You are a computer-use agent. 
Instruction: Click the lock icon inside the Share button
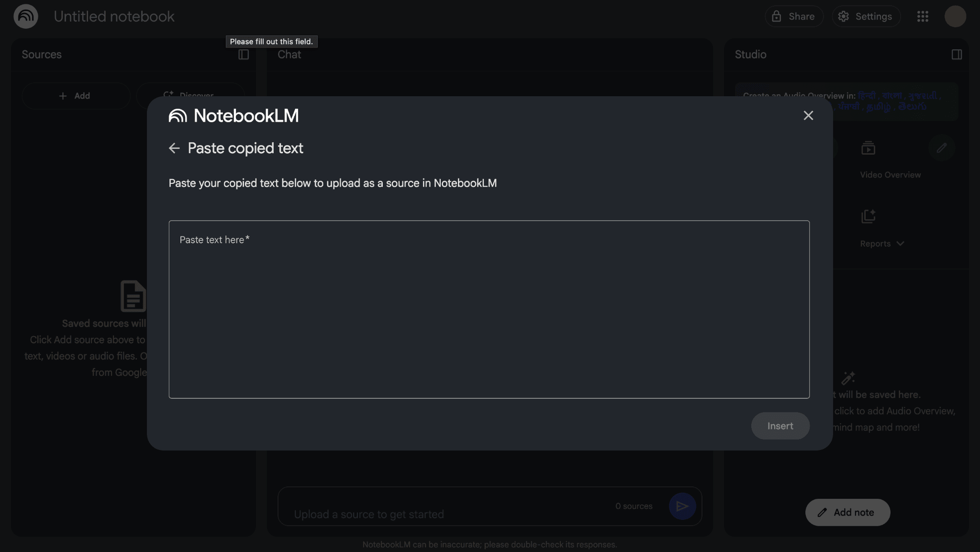[777, 16]
